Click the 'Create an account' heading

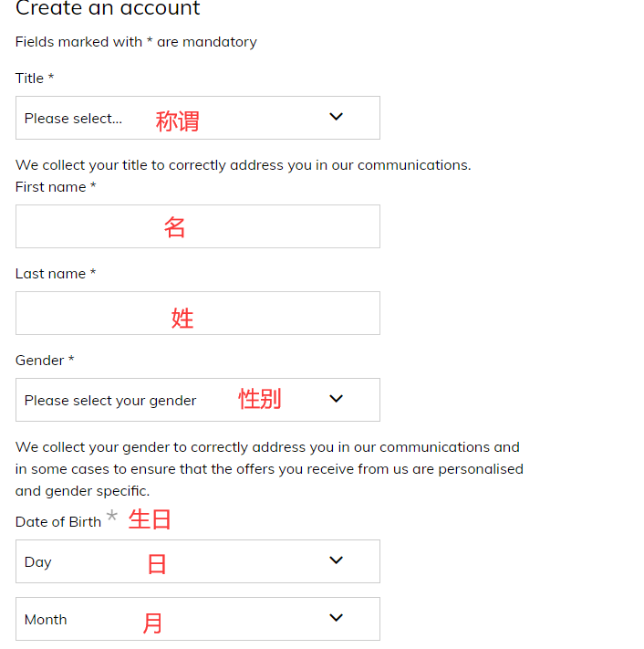108,9
